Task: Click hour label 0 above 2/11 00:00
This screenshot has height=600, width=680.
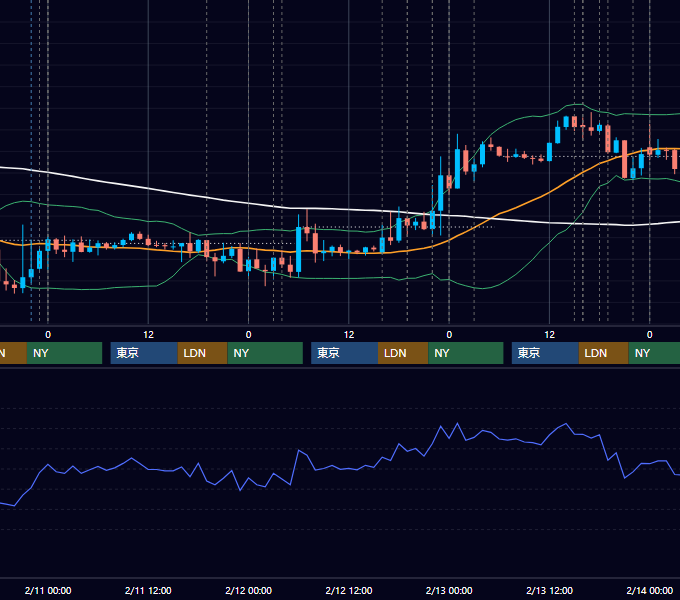Action: (x=48, y=335)
